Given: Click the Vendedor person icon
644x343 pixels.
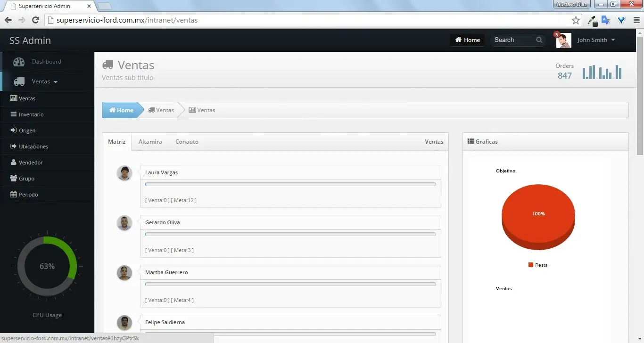Looking at the screenshot, I should pyautogui.click(x=14, y=163).
